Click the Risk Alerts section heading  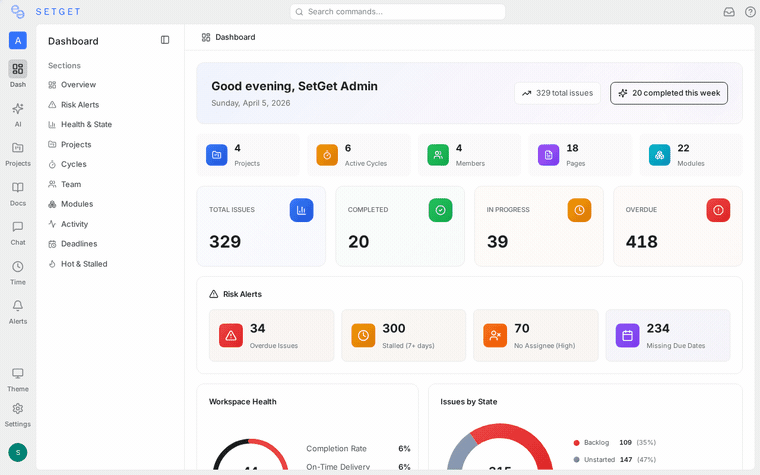(236, 294)
